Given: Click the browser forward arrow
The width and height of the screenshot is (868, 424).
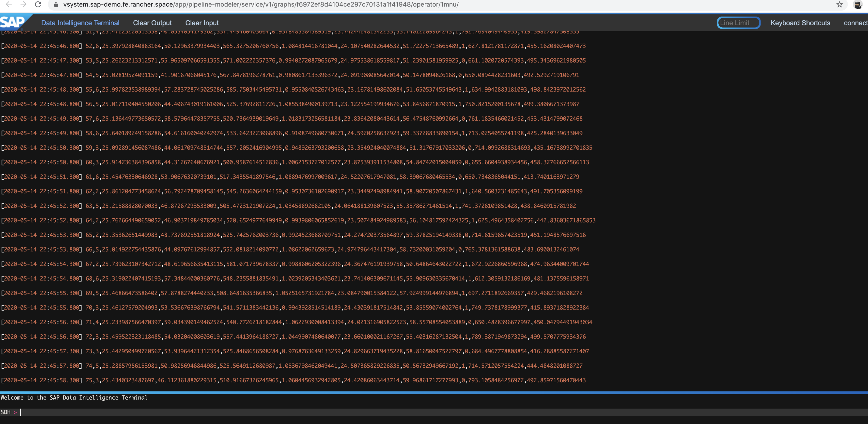Looking at the screenshot, I should (x=23, y=4).
